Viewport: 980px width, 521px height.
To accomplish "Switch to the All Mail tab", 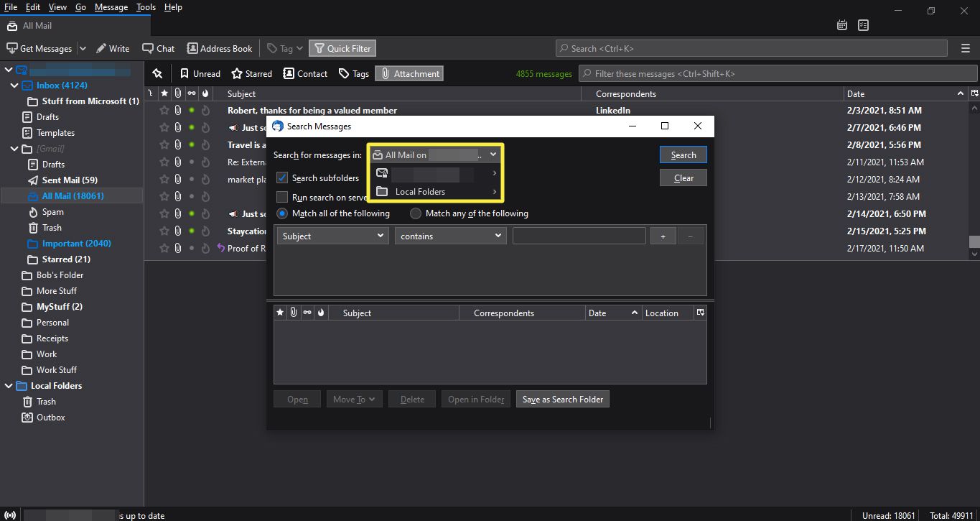I will (x=75, y=25).
